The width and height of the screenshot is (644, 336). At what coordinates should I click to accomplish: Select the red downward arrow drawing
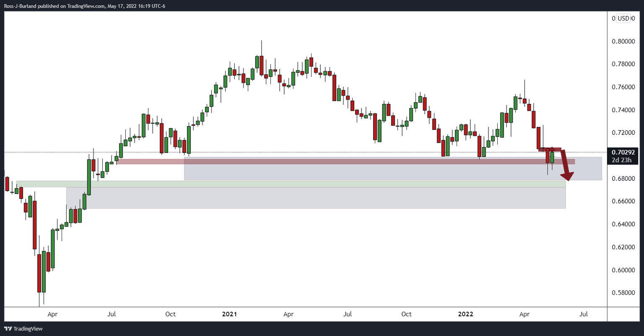tap(567, 165)
